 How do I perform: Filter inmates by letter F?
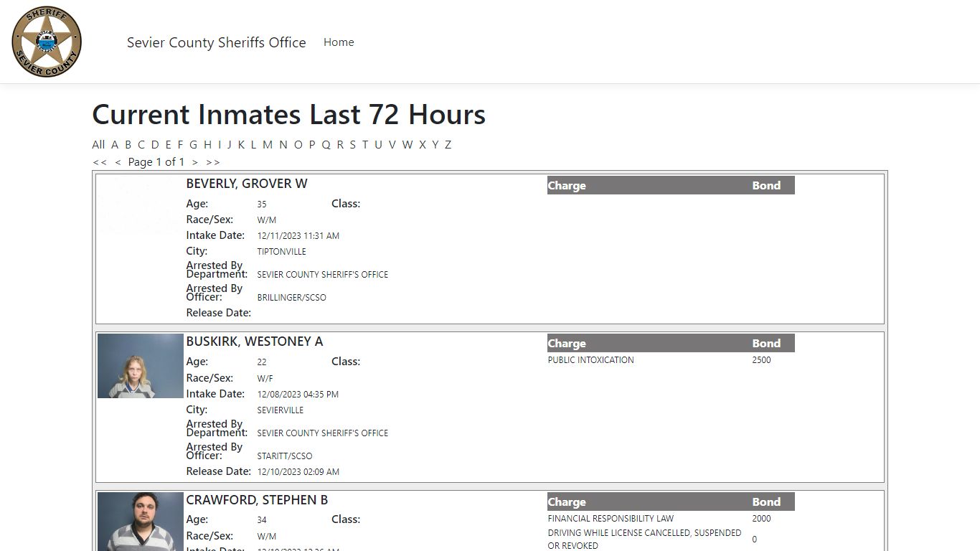(x=181, y=144)
